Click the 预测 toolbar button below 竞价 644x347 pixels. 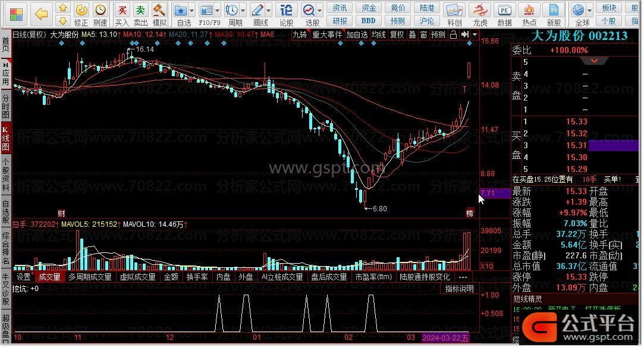[398, 21]
